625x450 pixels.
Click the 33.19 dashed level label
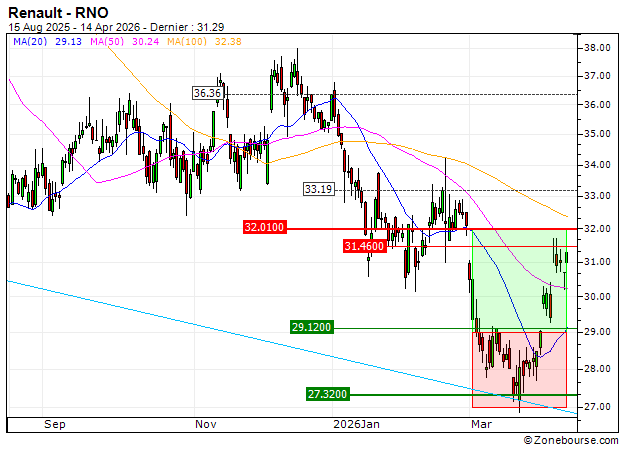click(319, 189)
